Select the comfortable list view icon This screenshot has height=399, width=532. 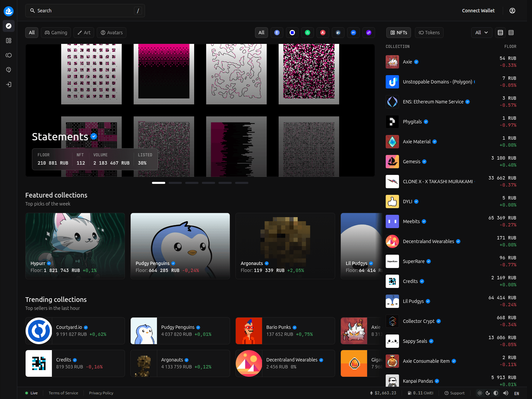point(500,33)
